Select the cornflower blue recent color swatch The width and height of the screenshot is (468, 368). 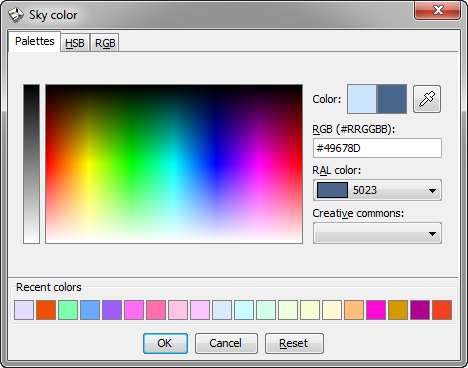(x=90, y=310)
